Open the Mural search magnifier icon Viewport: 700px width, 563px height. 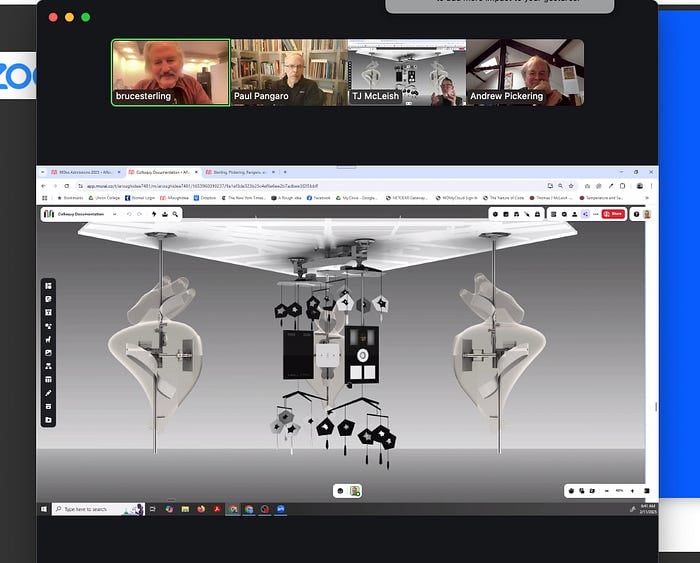coord(175,214)
